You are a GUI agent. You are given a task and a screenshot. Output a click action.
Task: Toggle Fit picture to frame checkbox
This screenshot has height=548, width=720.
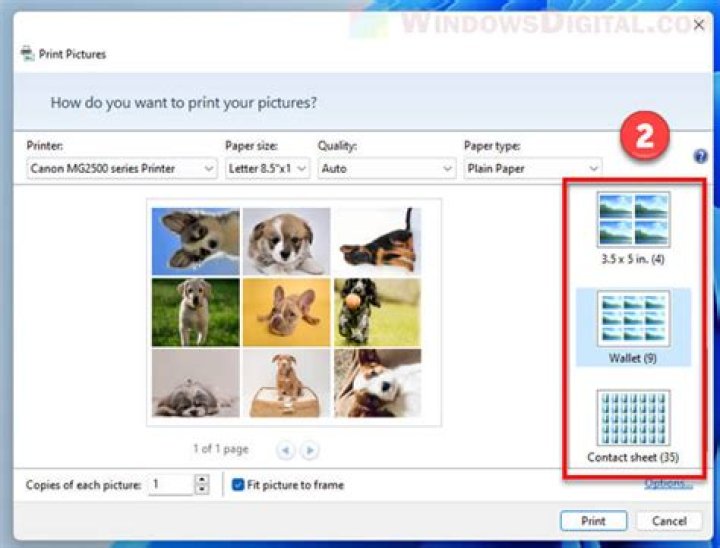pyautogui.click(x=237, y=485)
